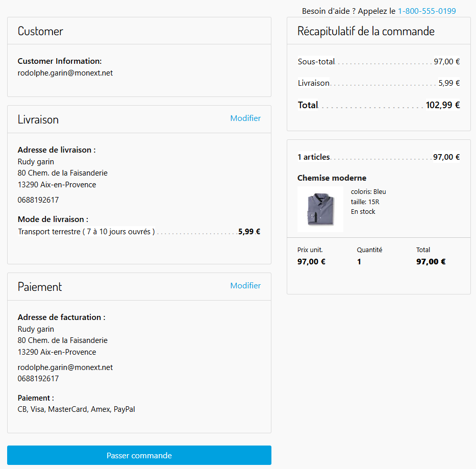This screenshot has height=469, width=476.
Task: Click the Chemise moderne shirt thumbnail
Action: [320, 209]
